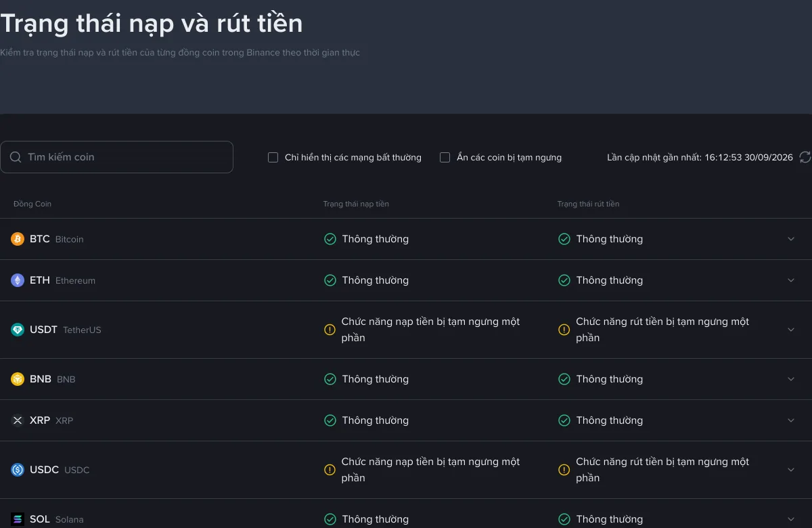
Task: Click the XRP coin logo icon
Action: 18,420
